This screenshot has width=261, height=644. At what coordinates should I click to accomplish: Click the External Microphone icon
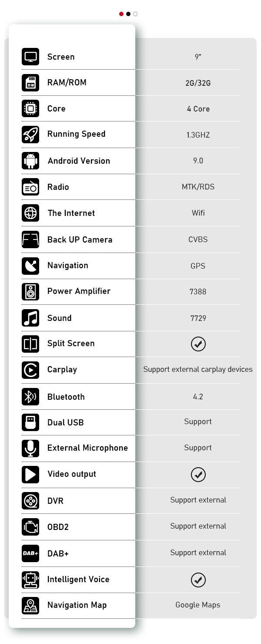pyautogui.click(x=30, y=448)
